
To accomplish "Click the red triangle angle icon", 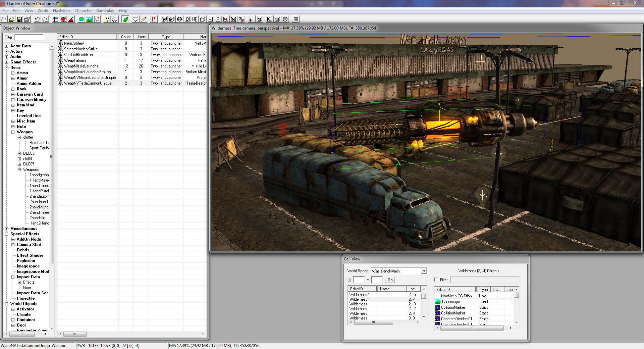I will pyautogui.click(x=71, y=19).
